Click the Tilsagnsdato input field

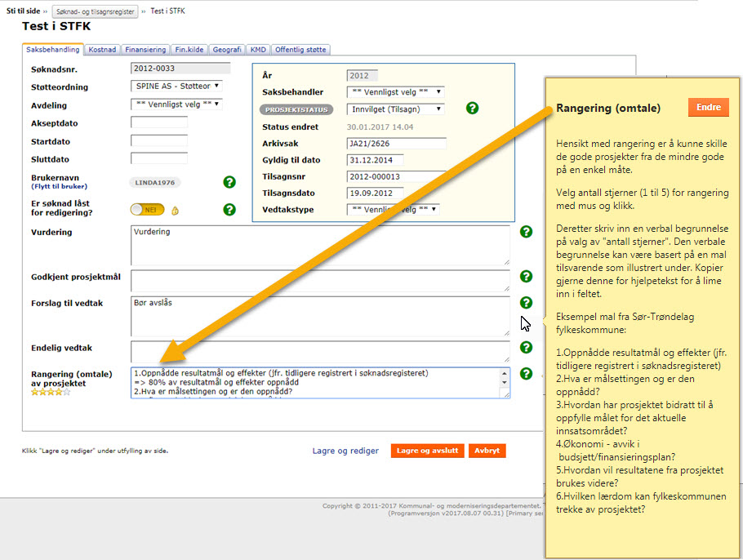376,193
